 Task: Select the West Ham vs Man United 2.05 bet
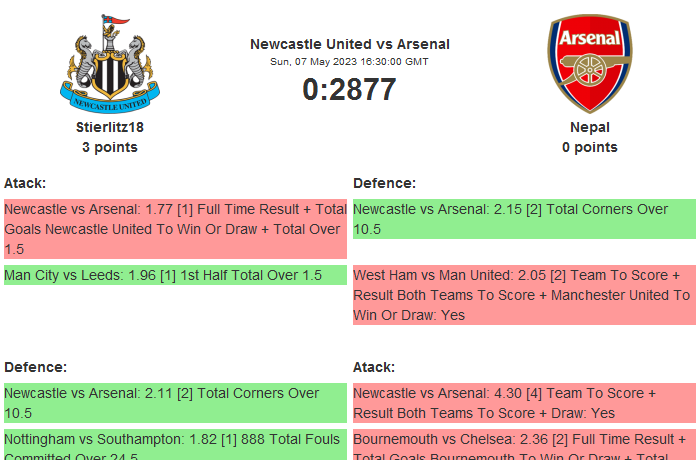[524, 295]
